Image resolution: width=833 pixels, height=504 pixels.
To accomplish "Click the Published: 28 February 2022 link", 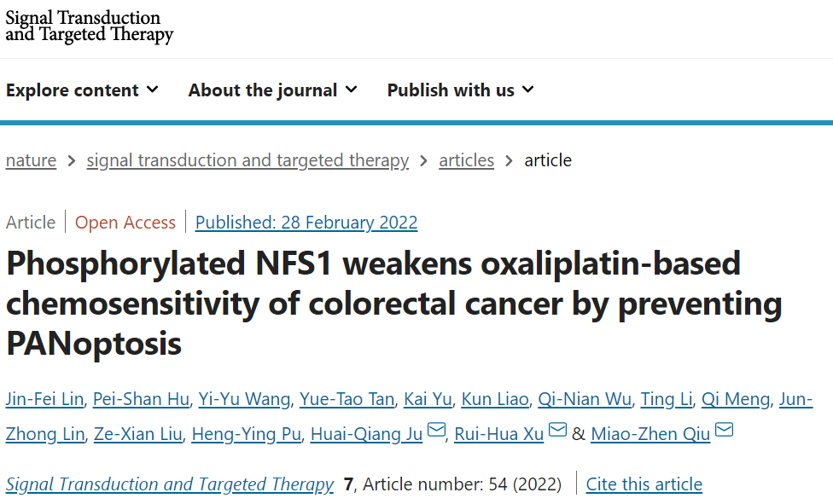I will click(x=306, y=223).
